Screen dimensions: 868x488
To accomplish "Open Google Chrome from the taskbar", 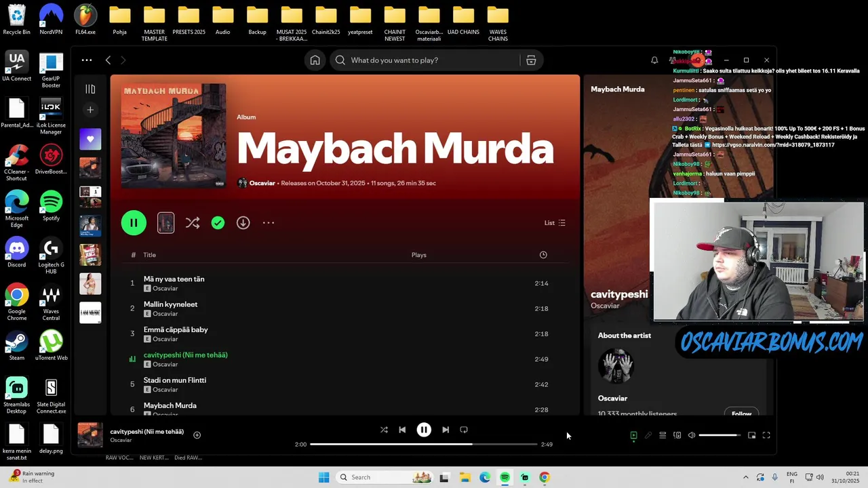I will 544,477.
